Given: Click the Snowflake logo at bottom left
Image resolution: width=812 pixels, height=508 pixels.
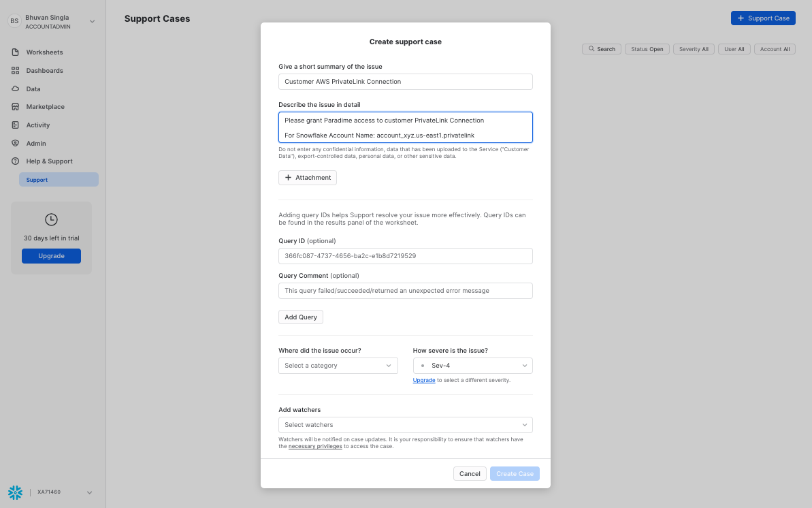Looking at the screenshot, I should tap(15, 492).
